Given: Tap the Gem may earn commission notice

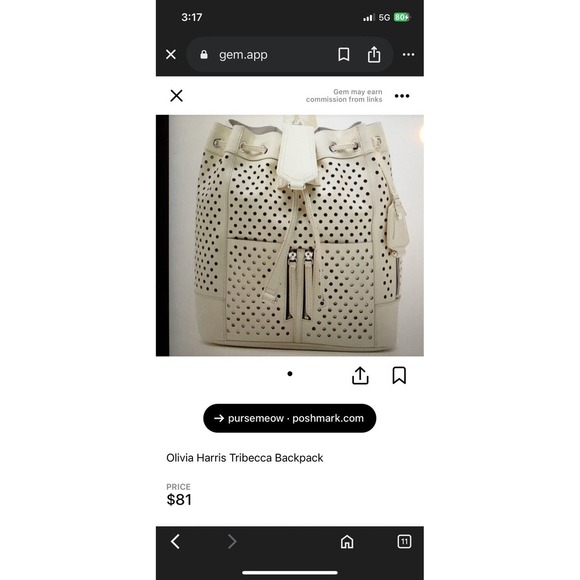Looking at the screenshot, I should click(344, 95).
